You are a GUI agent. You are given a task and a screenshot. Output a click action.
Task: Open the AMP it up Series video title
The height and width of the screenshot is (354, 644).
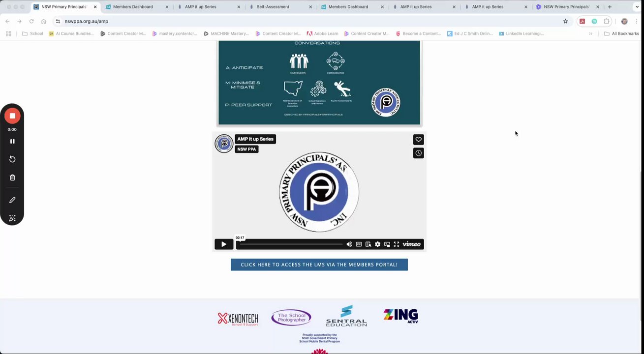[x=255, y=139]
